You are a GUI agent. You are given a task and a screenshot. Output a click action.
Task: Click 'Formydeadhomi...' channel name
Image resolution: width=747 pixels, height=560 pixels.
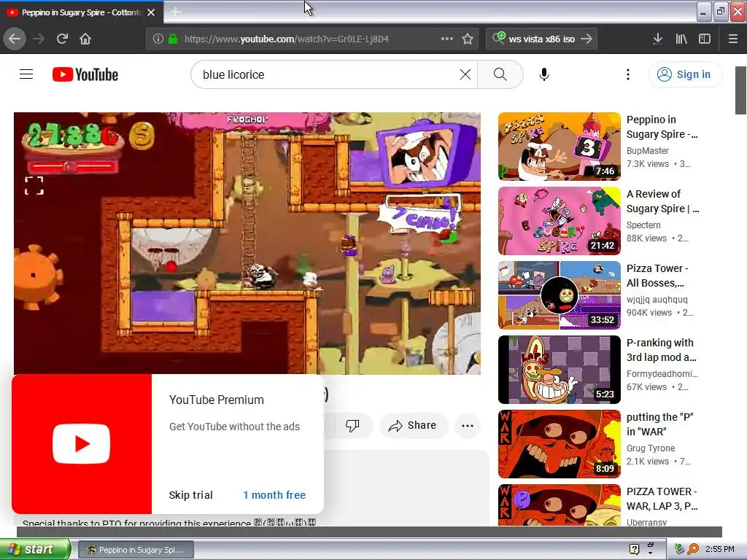click(662, 374)
